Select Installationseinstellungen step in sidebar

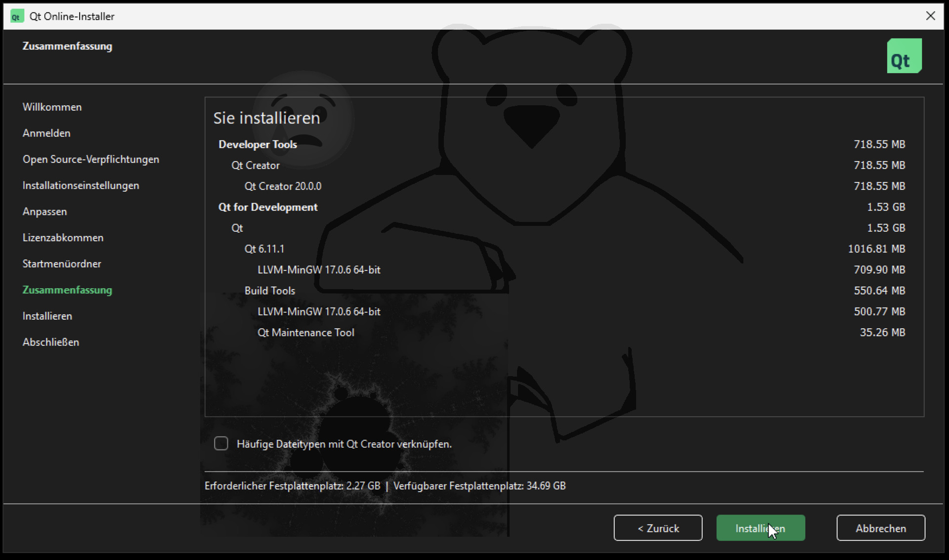point(81,185)
